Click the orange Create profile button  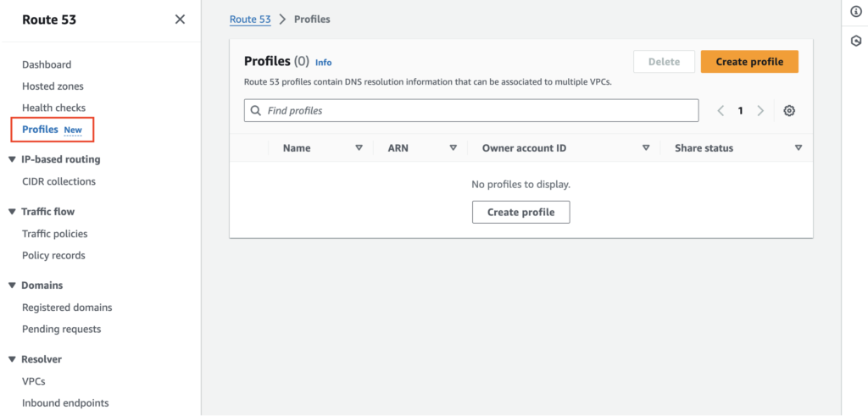click(748, 62)
